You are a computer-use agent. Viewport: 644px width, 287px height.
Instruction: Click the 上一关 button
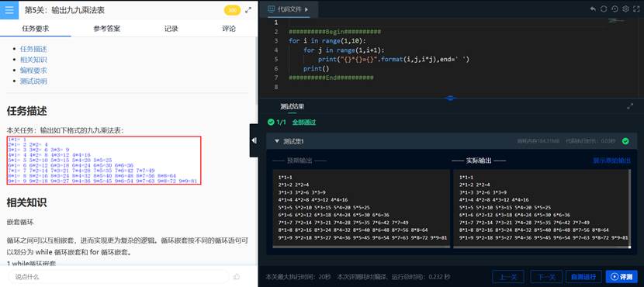507,277
